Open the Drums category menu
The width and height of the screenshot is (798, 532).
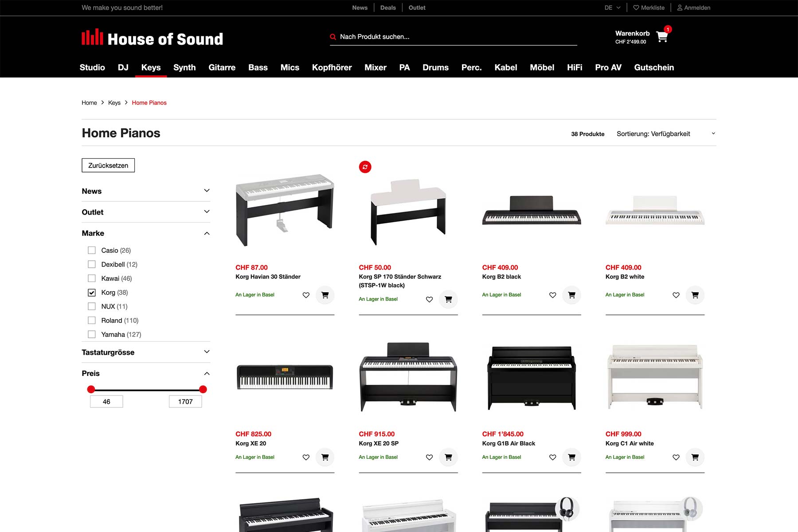click(435, 67)
